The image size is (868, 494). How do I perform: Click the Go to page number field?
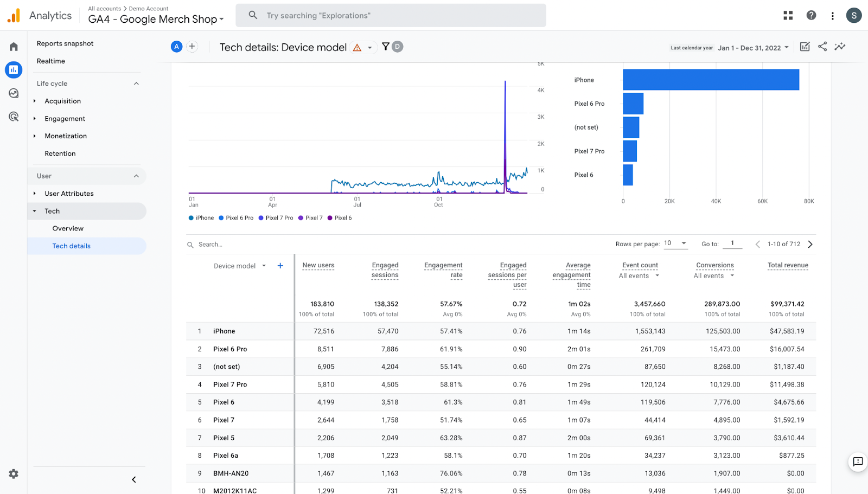(732, 243)
